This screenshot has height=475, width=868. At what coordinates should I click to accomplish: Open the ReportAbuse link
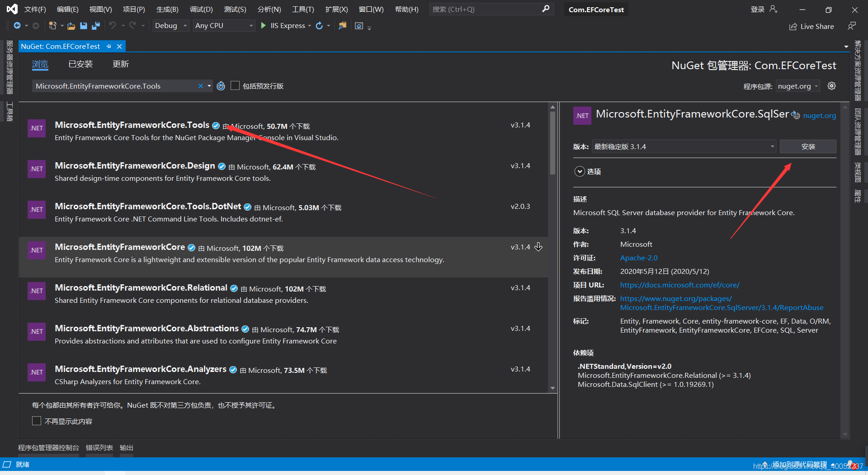[x=722, y=303]
